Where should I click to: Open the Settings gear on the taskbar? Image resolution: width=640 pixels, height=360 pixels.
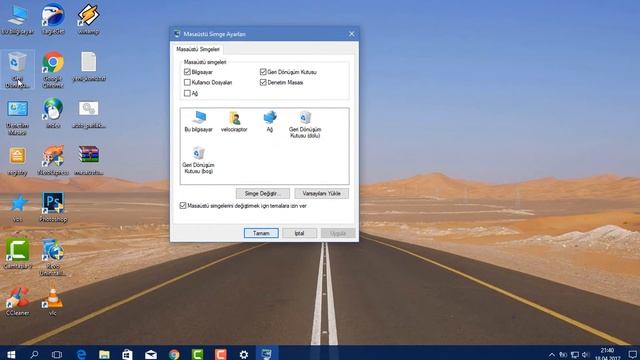(x=244, y=354)
